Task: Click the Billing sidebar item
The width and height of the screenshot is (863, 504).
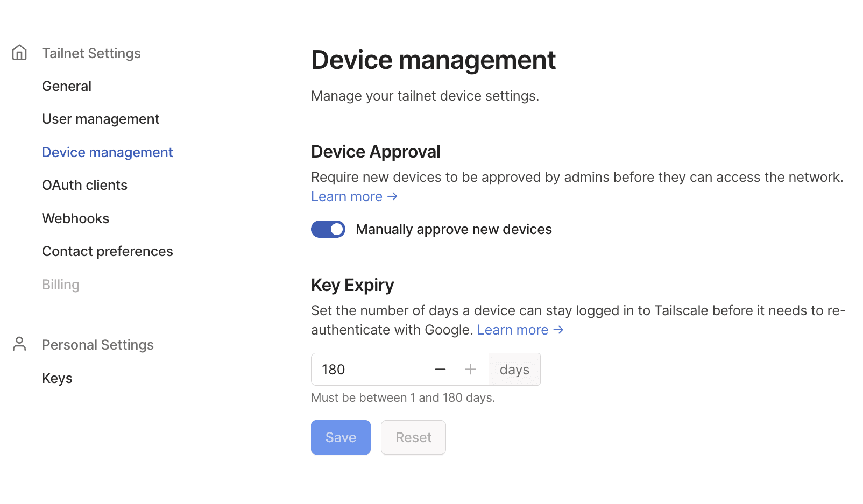Action: point(61,285)
